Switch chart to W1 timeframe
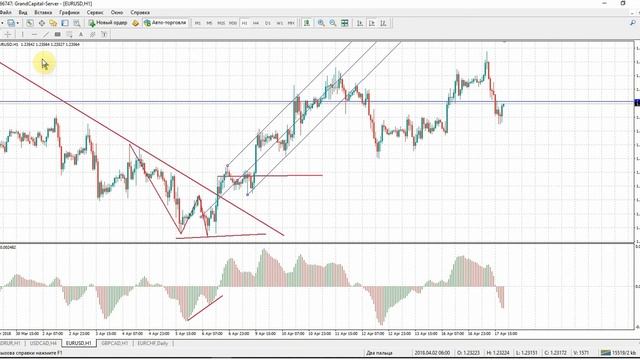The width and height of the screenshot is (640, 360). point(280,23)
